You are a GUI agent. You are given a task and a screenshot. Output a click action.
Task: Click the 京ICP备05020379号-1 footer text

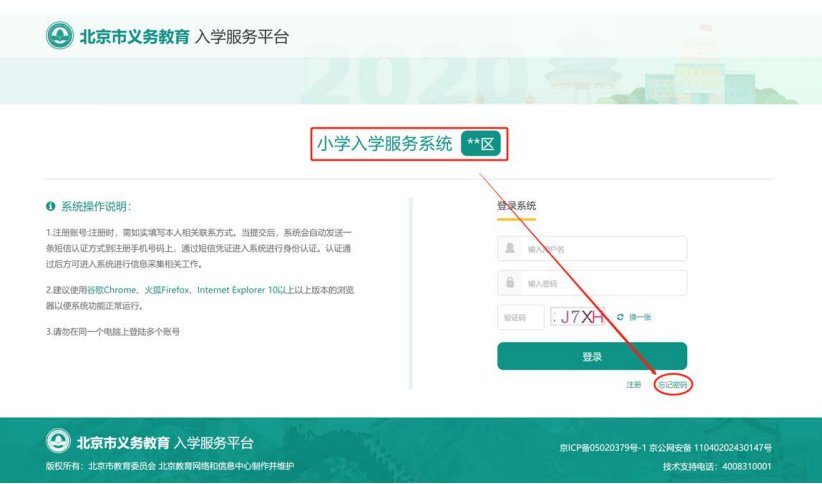(602, 448)
